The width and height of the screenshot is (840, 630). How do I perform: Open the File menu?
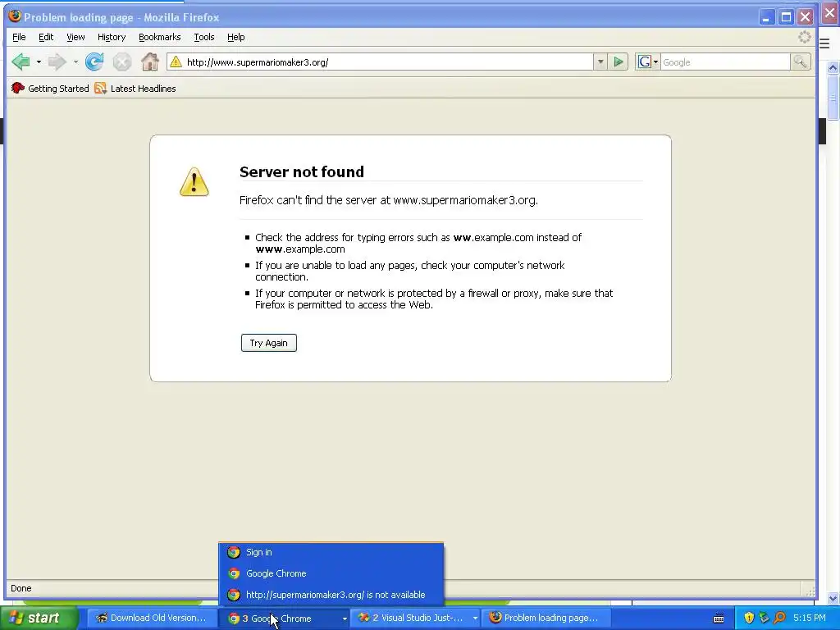[19, 37]
